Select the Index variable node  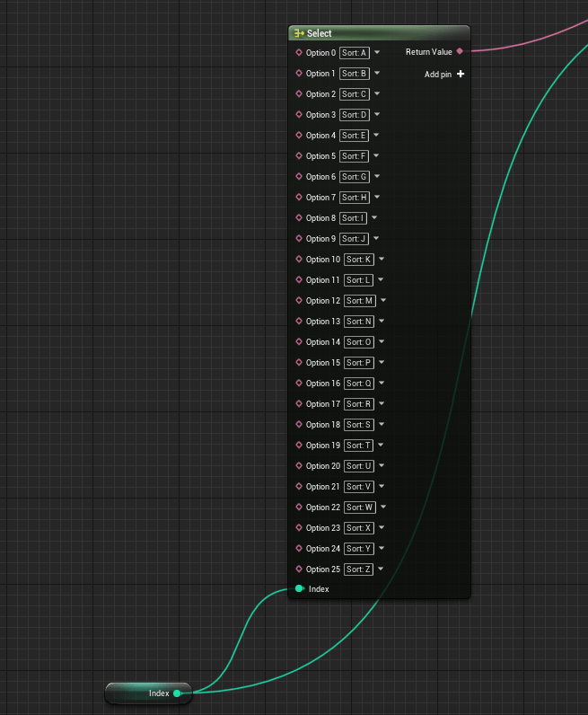click(x=142, y=693)
